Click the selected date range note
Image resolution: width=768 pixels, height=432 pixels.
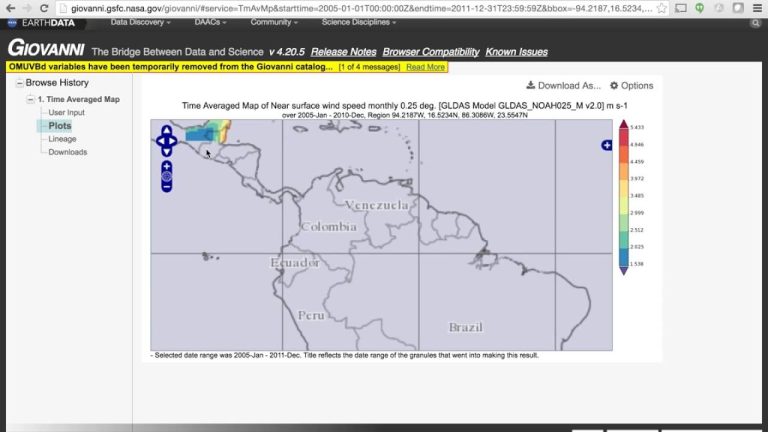(x=345, y=356)
